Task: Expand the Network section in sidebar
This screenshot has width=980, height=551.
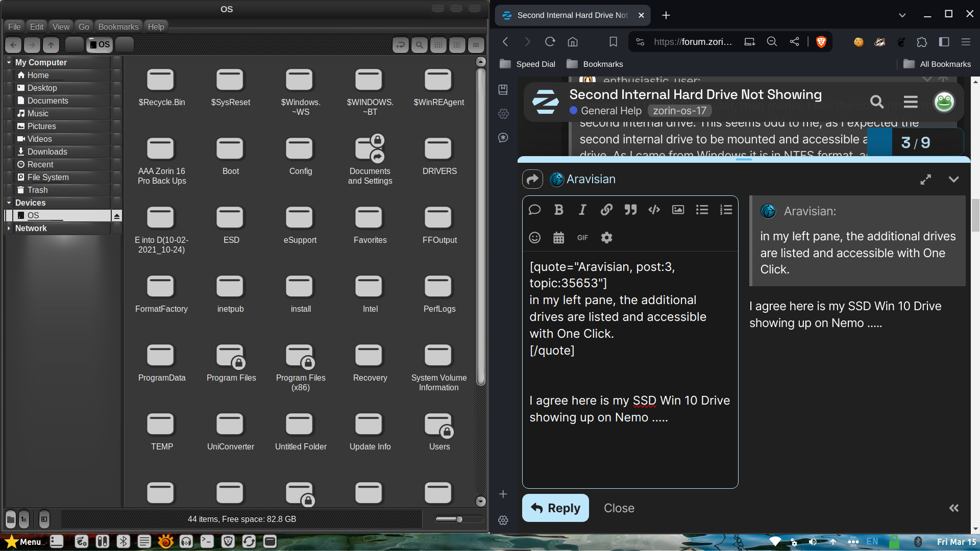Action: (9, 228)
